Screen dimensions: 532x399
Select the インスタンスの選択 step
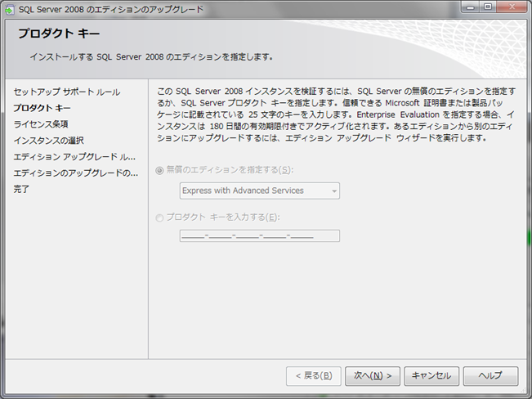tap(48, 141)
